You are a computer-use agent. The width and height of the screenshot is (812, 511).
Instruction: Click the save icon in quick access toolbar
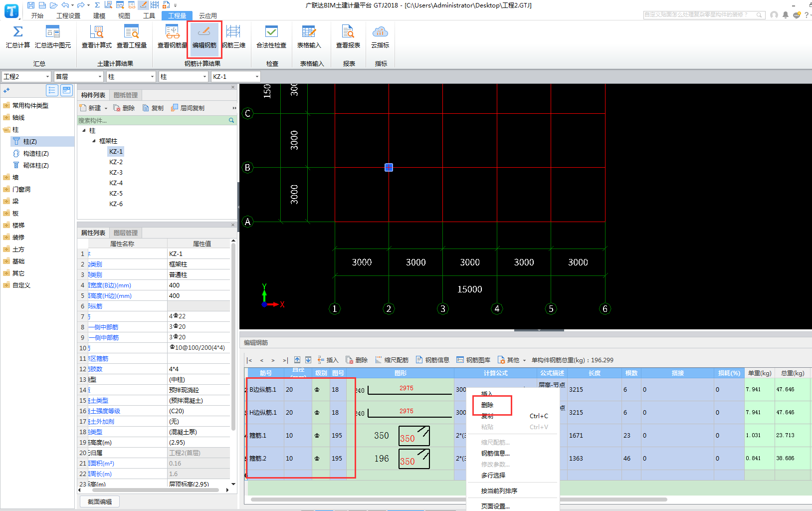click(x=31, y=5)
